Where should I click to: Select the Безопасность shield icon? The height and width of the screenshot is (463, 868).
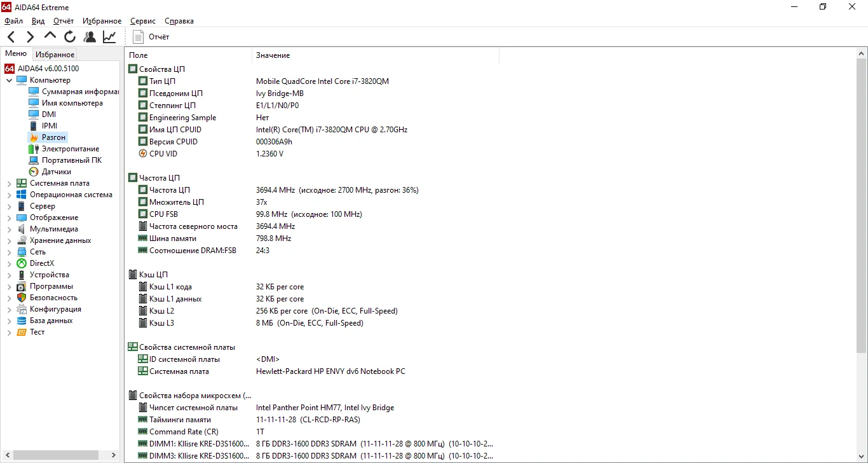pos(22,298)
